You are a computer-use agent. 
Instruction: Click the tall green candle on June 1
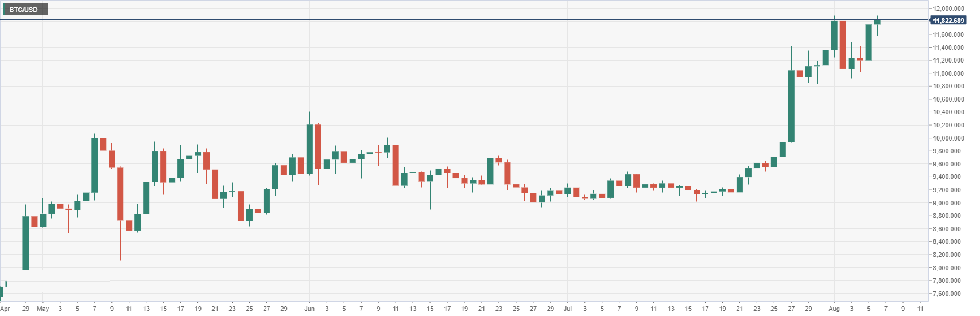click(309, 149)
